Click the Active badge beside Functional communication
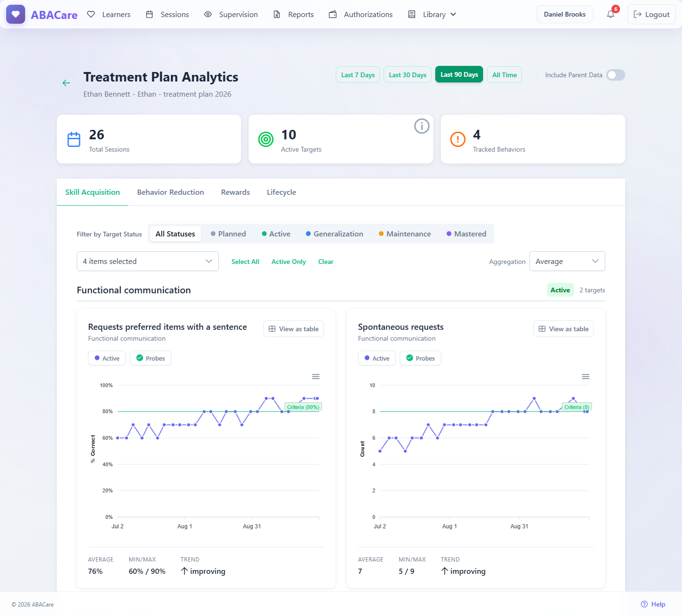682x616 pixels. pos(560,290)
